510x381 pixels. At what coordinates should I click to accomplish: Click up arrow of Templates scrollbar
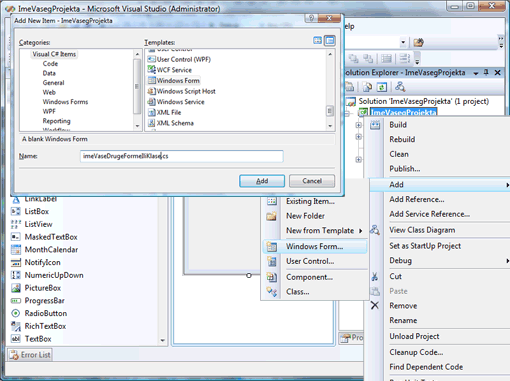330,54
